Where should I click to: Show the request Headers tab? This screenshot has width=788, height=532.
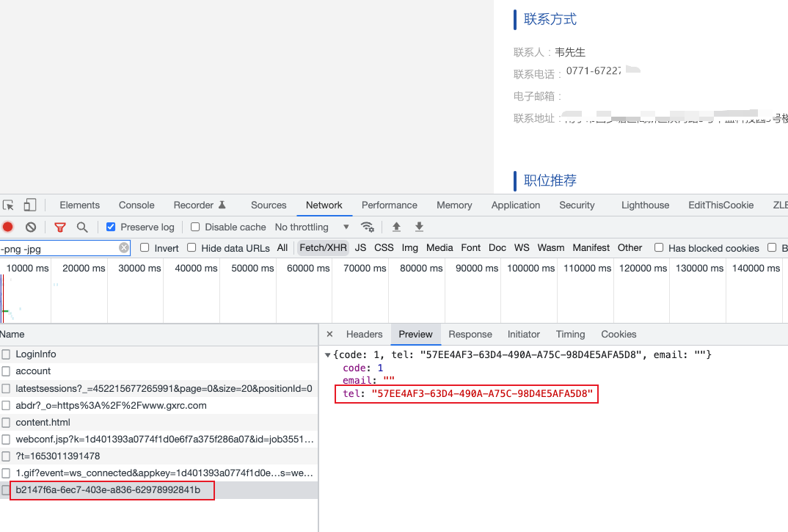pyautogui.click(x=364, y=335)
